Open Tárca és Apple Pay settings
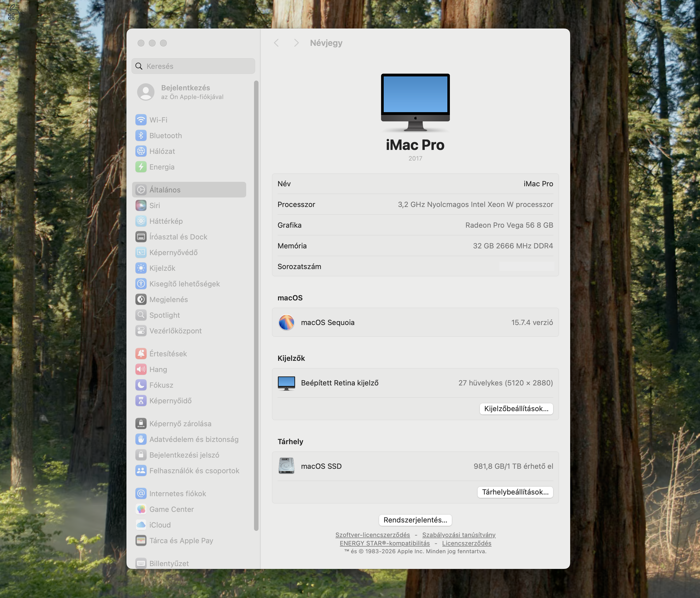 click(x=181, y=541)
